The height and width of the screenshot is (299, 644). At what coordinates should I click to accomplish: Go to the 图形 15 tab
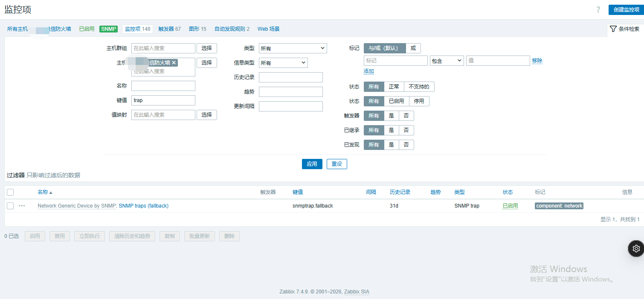tap(197, 29)
